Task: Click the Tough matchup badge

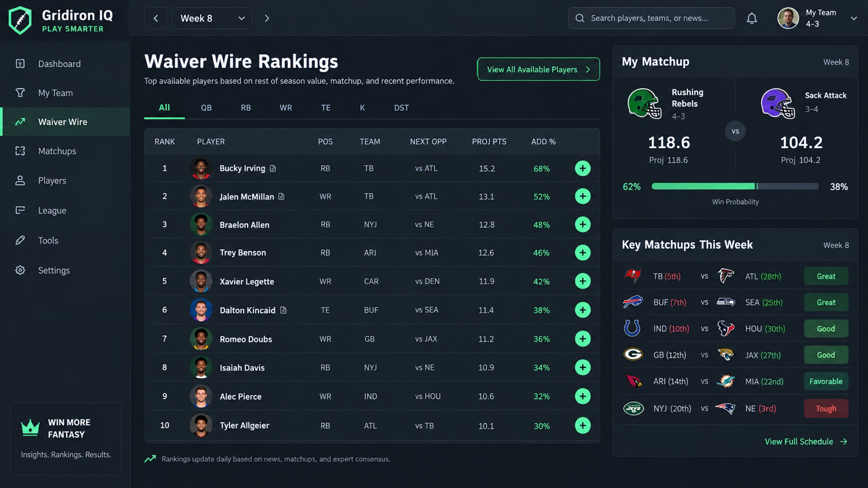Action: [826, 408]
